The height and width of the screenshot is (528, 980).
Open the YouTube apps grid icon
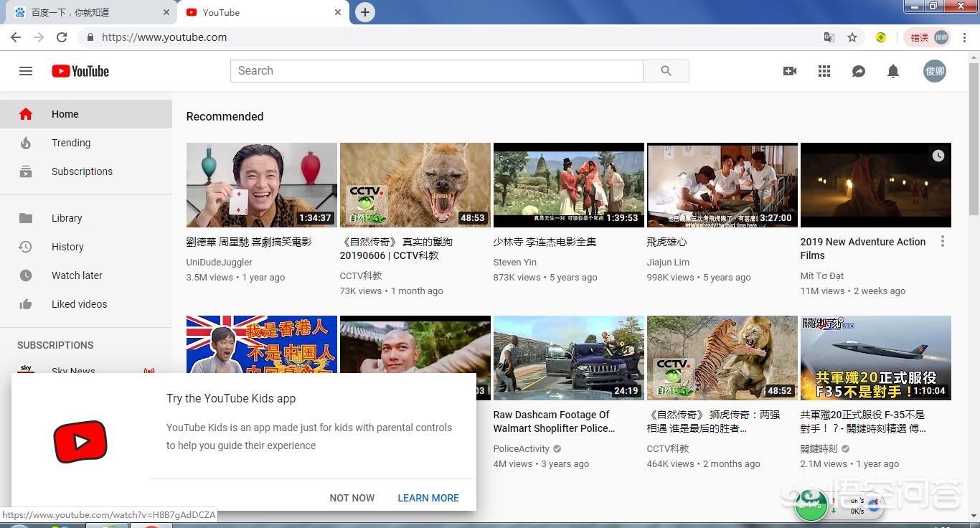pyautogui.click(x=824, y=71)
